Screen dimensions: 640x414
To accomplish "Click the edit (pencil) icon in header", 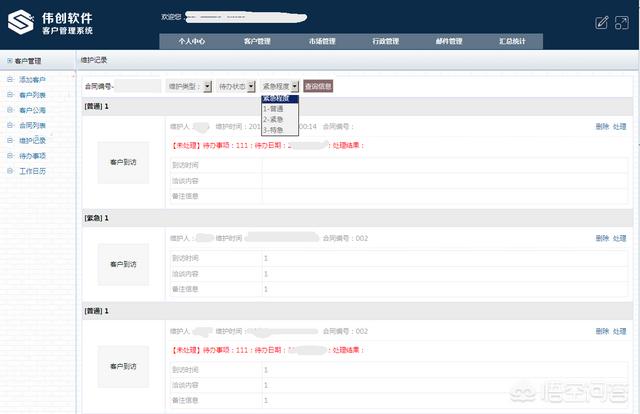I will click(601, 22).
